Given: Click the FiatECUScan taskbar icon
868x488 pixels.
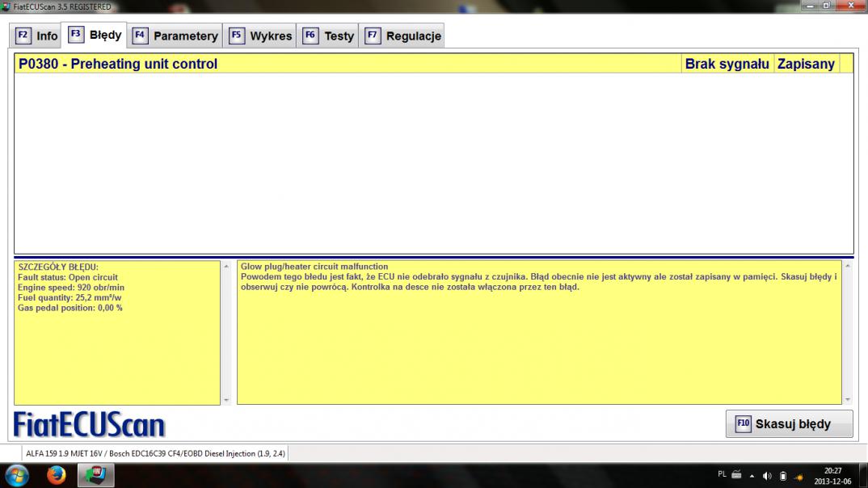Looking at the screenshot, I should 95,475.
